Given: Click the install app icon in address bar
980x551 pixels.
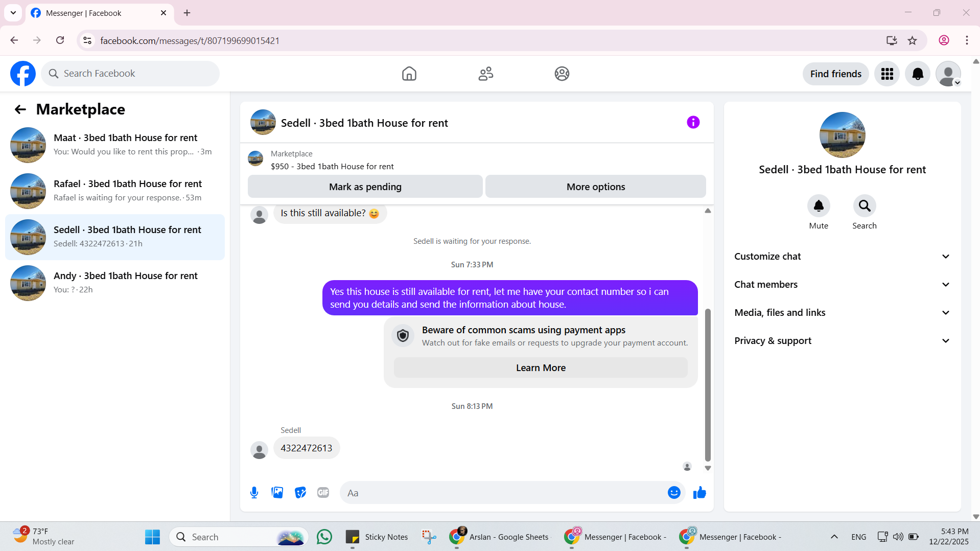Looking at the screenshot, I should coord(892,40).
